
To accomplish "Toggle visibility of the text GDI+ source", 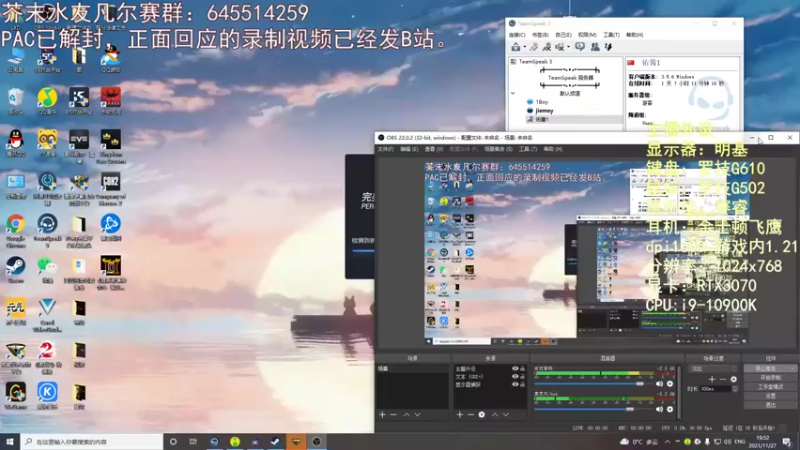I will (515, 377).
